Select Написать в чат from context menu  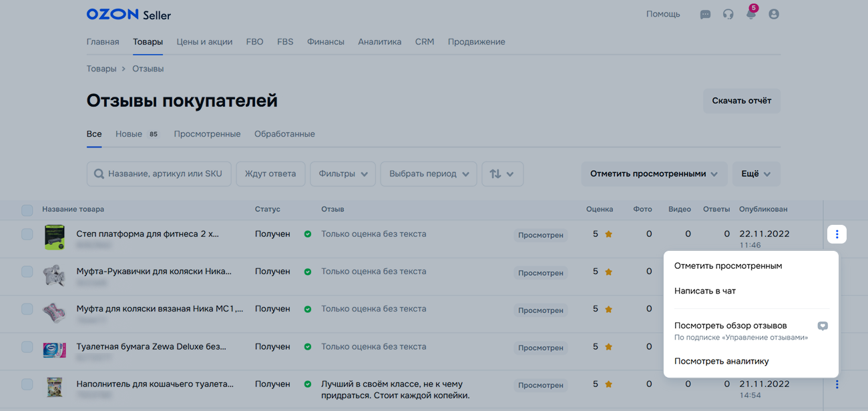(x=704, y=291)
